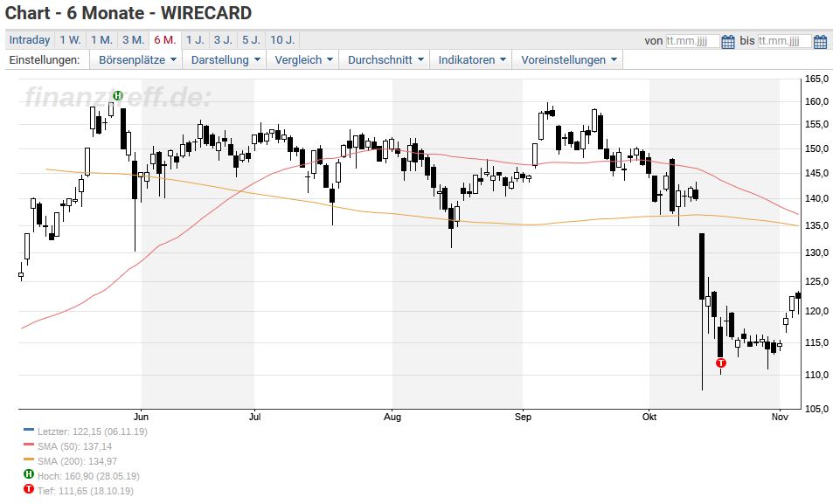This screenshot has width=833, height=504.
Task: Click the red T low marker on chart
Action: [721, 363]
